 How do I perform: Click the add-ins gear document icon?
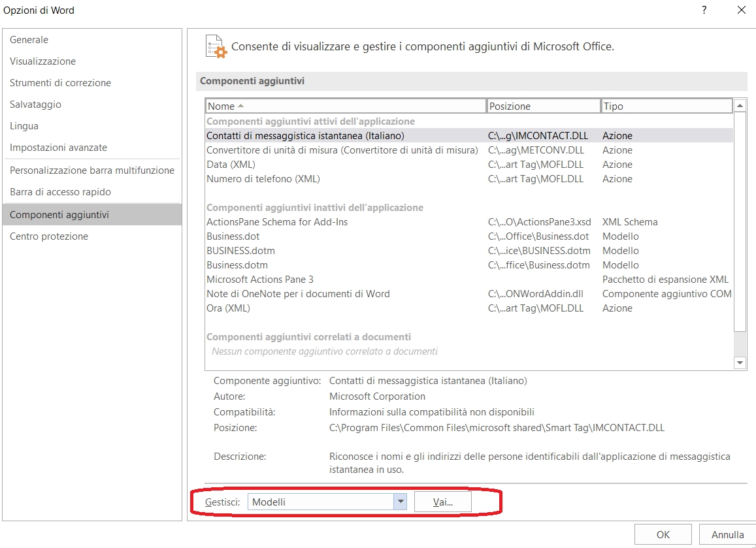[216, 47]
